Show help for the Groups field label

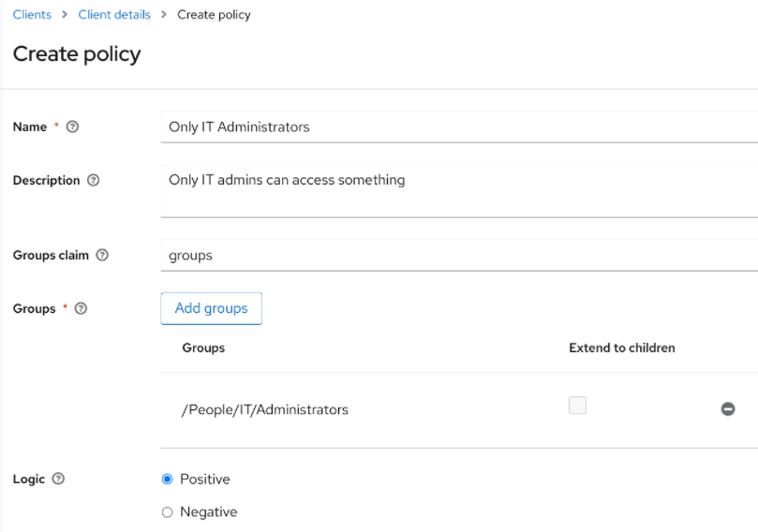[x=81, y=309]
